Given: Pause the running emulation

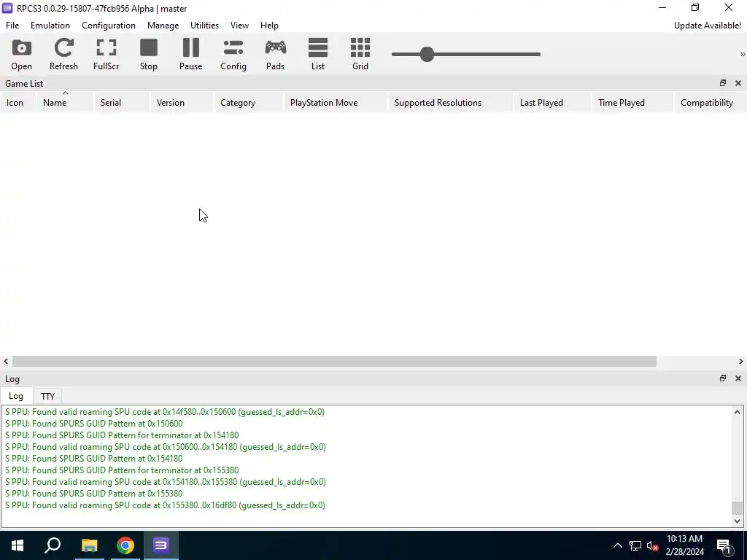Looking at the screenshot, I should point(190,54).
